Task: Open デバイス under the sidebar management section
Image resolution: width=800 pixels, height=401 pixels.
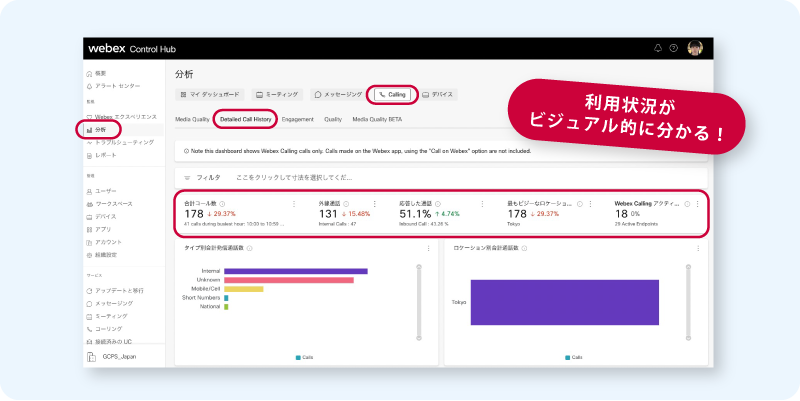Action: click(102, 216)
